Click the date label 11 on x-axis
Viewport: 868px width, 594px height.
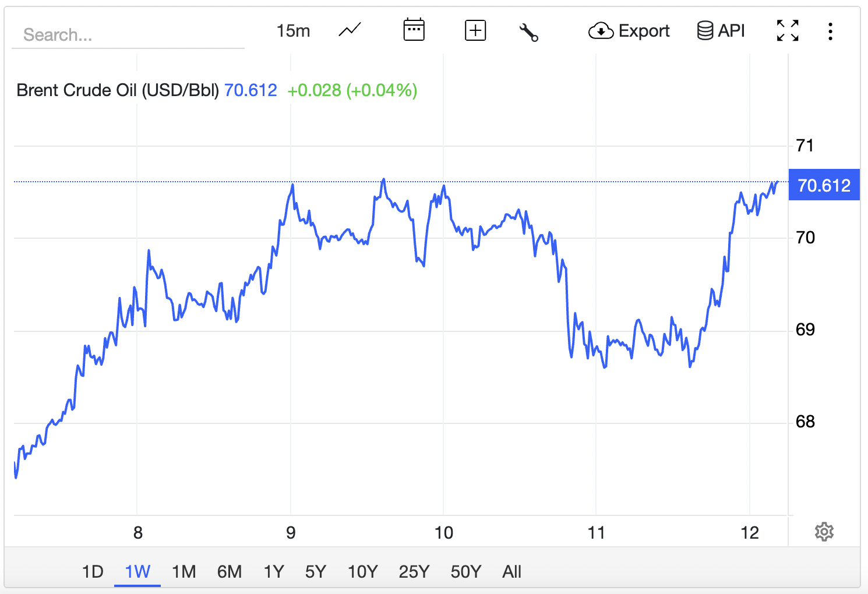[597, 533]
